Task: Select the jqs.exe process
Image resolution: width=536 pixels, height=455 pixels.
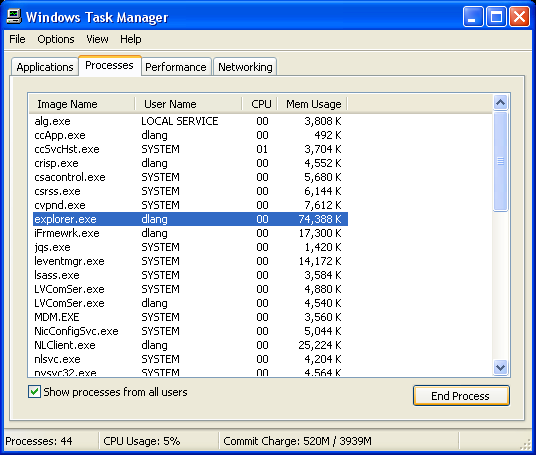Action: pyautogui.click(x=190, y=247)
